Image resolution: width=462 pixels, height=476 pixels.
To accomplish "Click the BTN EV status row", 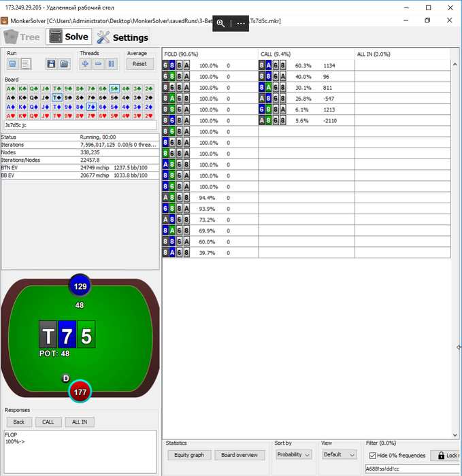I will click(80, 168).
